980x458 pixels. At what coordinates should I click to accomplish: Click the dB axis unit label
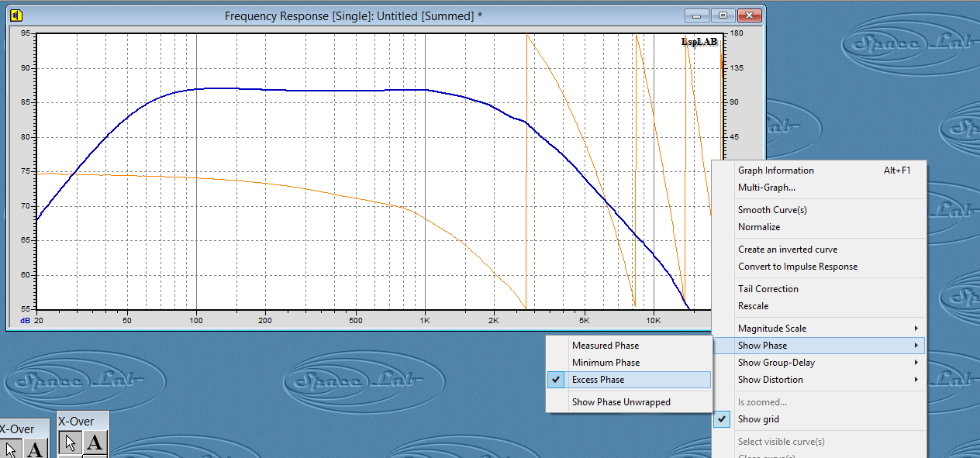click(26, 320)
